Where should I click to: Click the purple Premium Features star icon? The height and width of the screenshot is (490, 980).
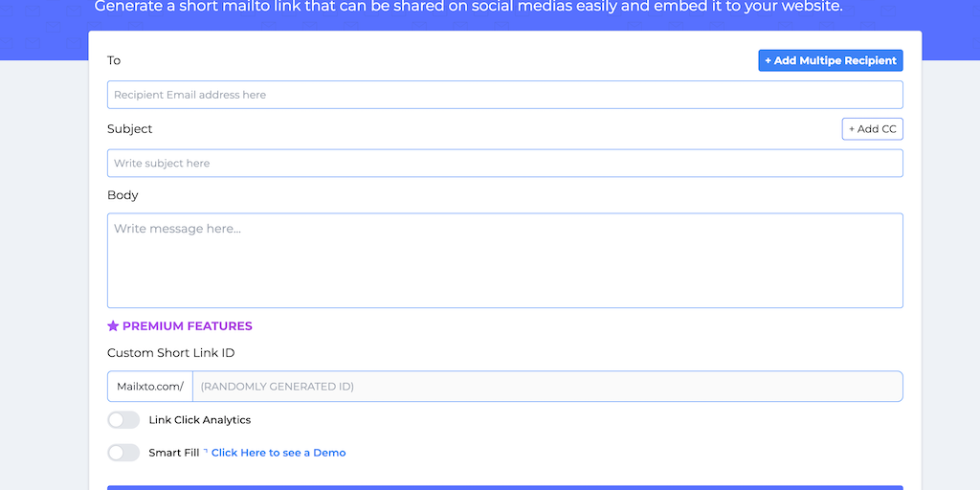coord(113,326)
